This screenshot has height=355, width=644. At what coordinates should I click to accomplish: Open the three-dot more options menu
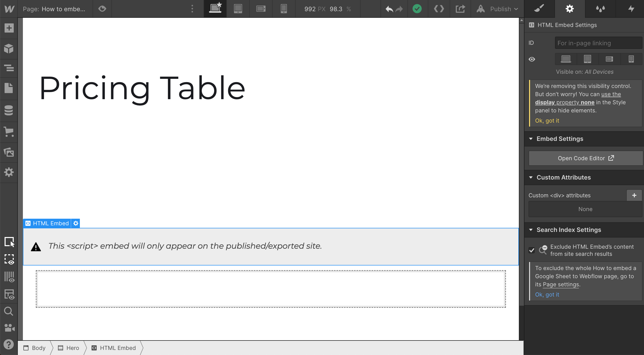click(x=192, y=9)
